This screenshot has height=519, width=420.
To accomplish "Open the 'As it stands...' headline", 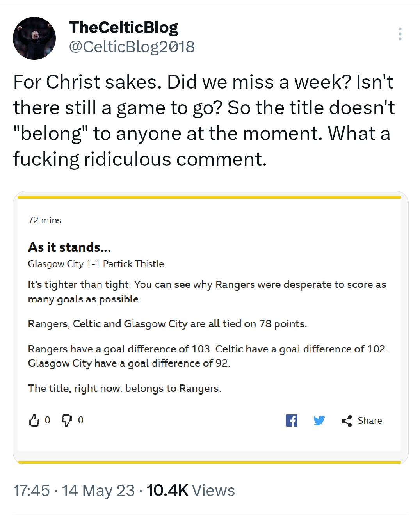I will pos(69,247).
